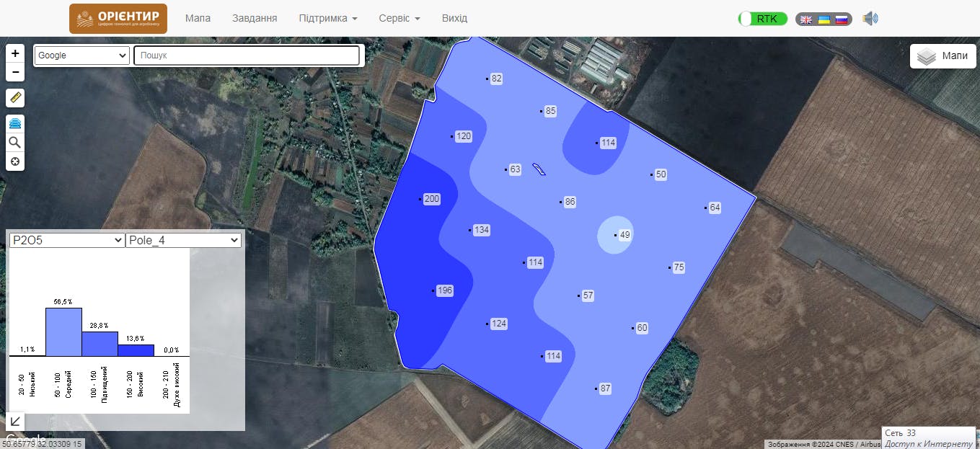980x449 pixels.
Task: Open the Підтримка menu
Action: point(328,18)
